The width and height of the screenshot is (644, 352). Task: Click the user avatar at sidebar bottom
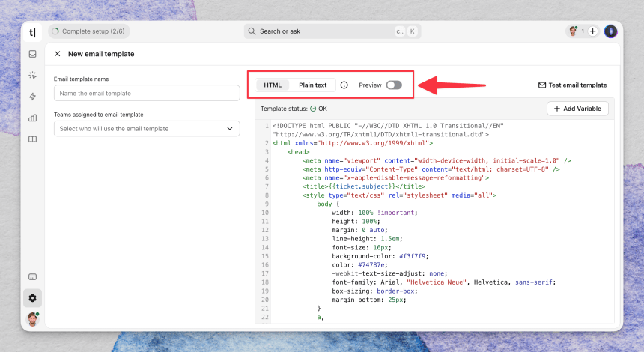pos(32,319)
